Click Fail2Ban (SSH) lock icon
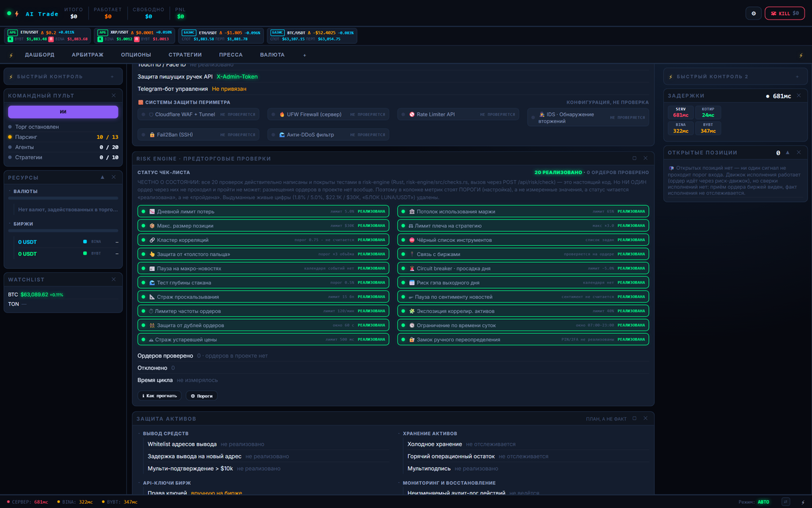 click(152, 135)
